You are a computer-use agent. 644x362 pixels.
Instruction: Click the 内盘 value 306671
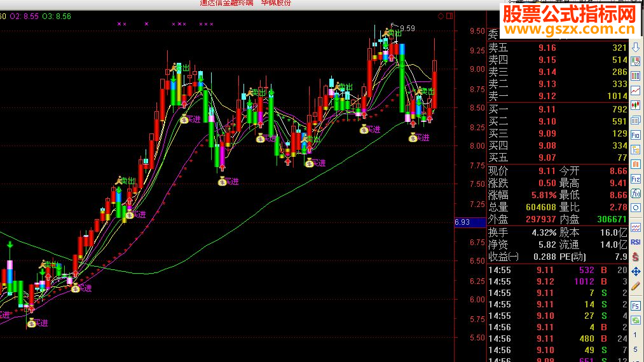click(x=612, y=219)
